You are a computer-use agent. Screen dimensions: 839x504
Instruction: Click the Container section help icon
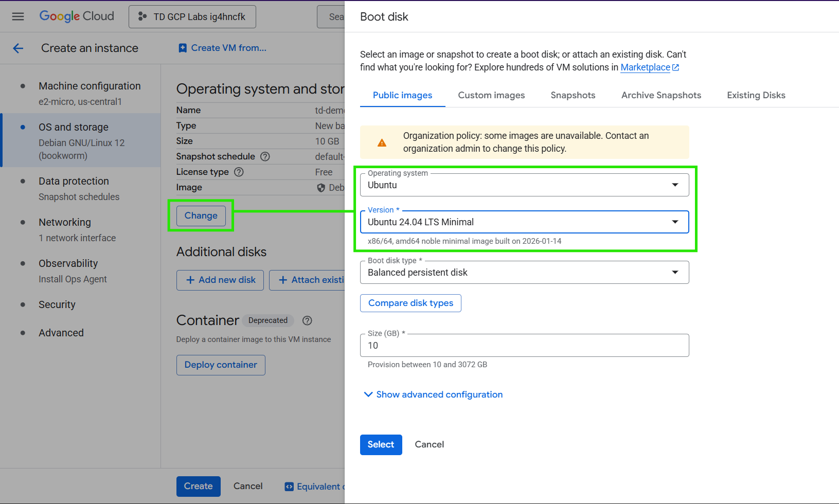click(307, 320)
